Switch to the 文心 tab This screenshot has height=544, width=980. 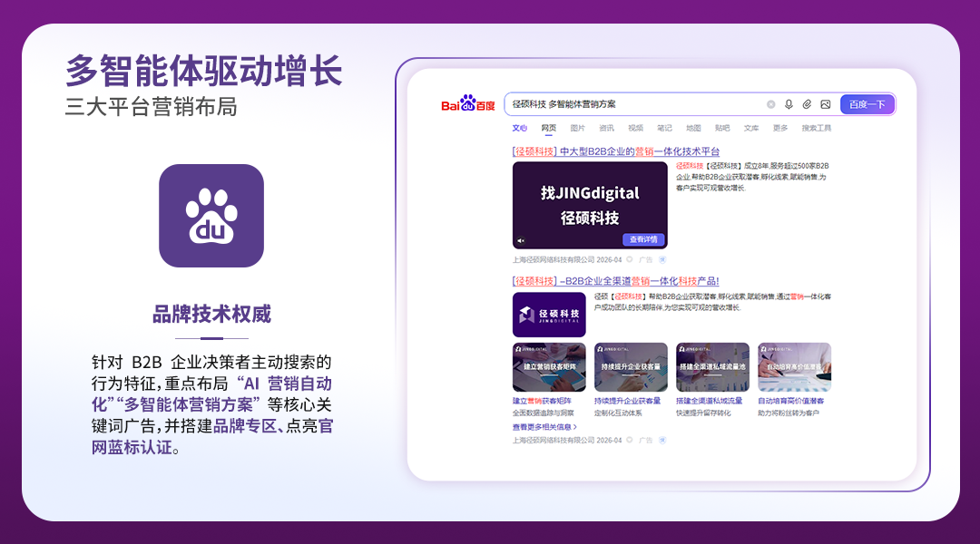click(519, 128)
